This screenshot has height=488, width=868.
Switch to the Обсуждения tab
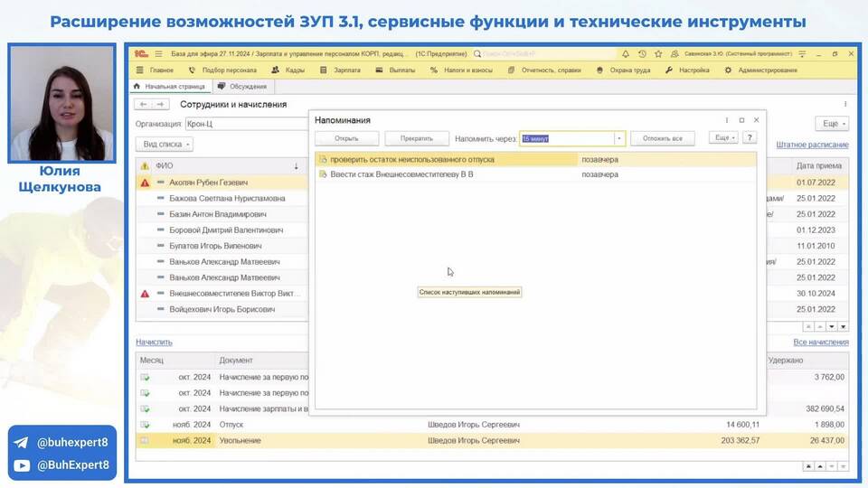241,87
